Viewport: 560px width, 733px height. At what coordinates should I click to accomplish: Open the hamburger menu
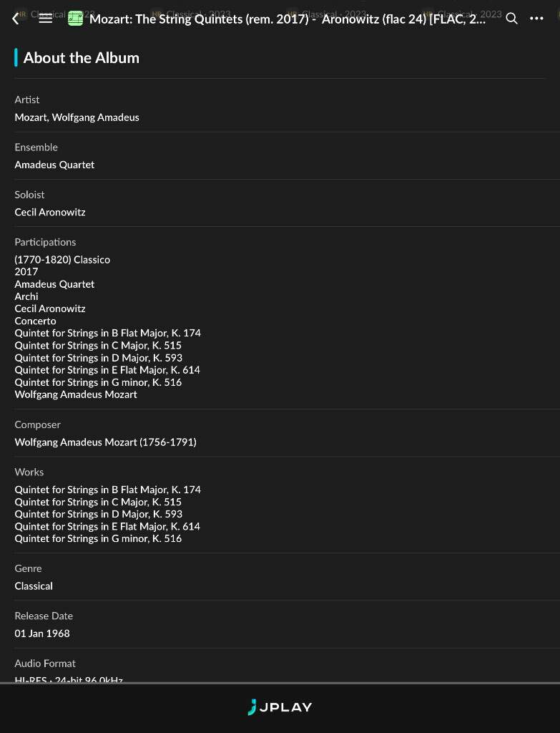[x=45, y=19]
